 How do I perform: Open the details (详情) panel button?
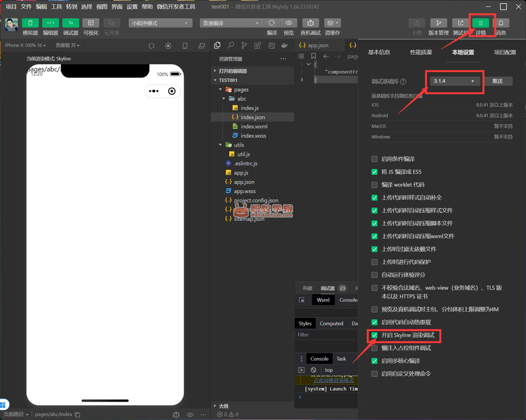coord(481,23)
